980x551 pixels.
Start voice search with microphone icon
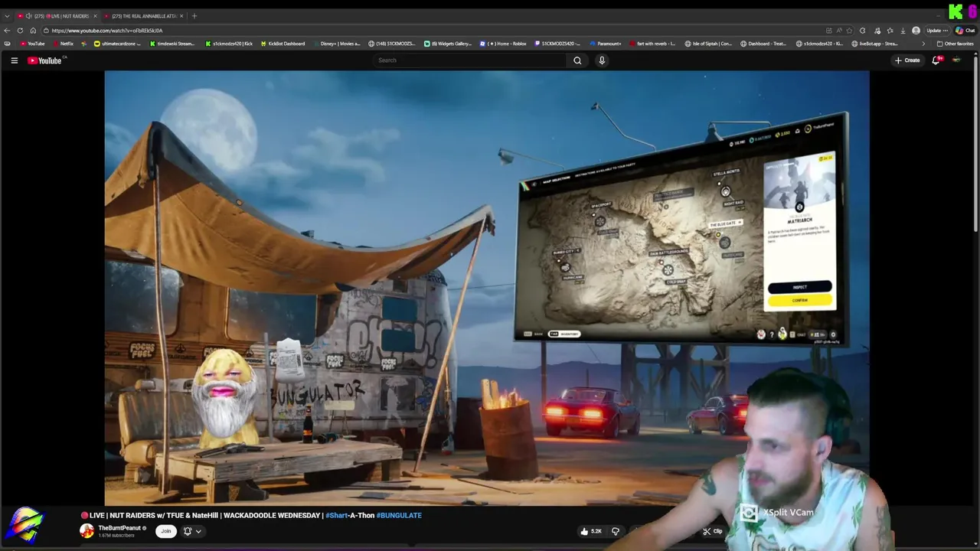pyautogui.click(x=602, y=60)
